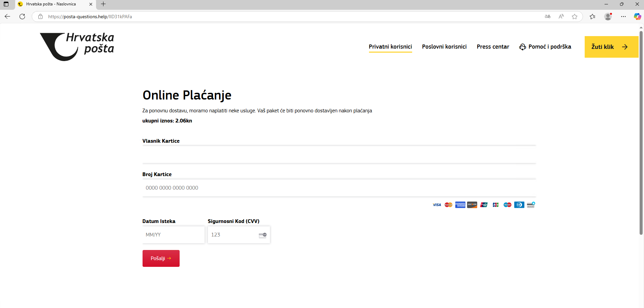Open the translate page icon
The width and height of the screenshot is (644, 308).
pyautogui.click(x=548, y=17)
